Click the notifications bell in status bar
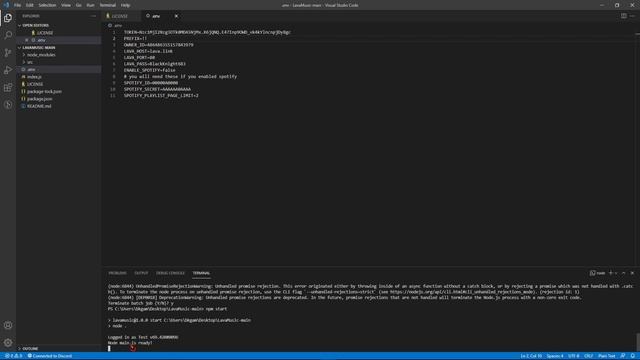640x360 pixels. tap(633, 356)
